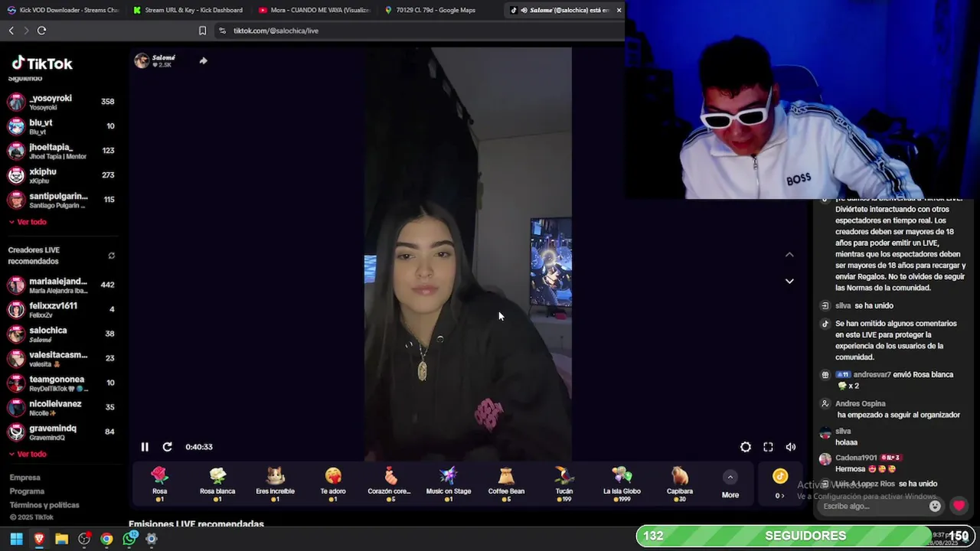This screenshot has height=551, width=980.
Task: Switch to Kick VOD Downloader tab
Action: coord(63,10)
